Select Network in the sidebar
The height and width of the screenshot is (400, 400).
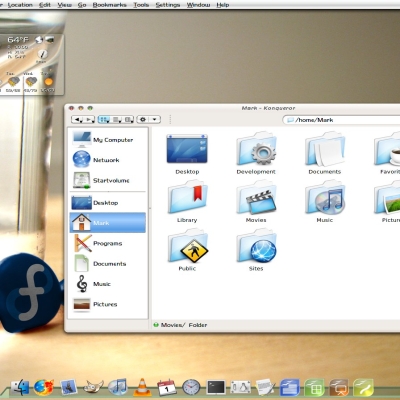tap(108, 160)
